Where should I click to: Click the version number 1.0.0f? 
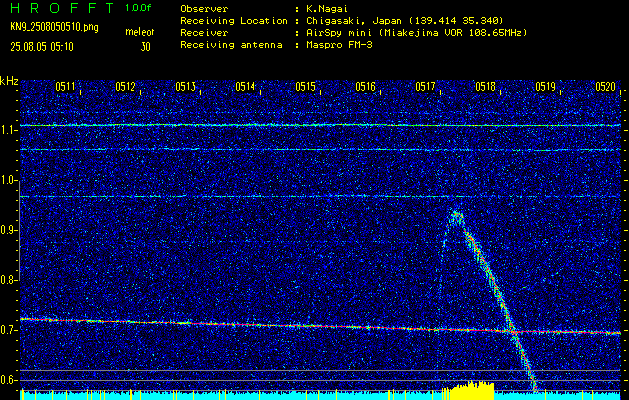pyautogui.click(x=138, y=8)
